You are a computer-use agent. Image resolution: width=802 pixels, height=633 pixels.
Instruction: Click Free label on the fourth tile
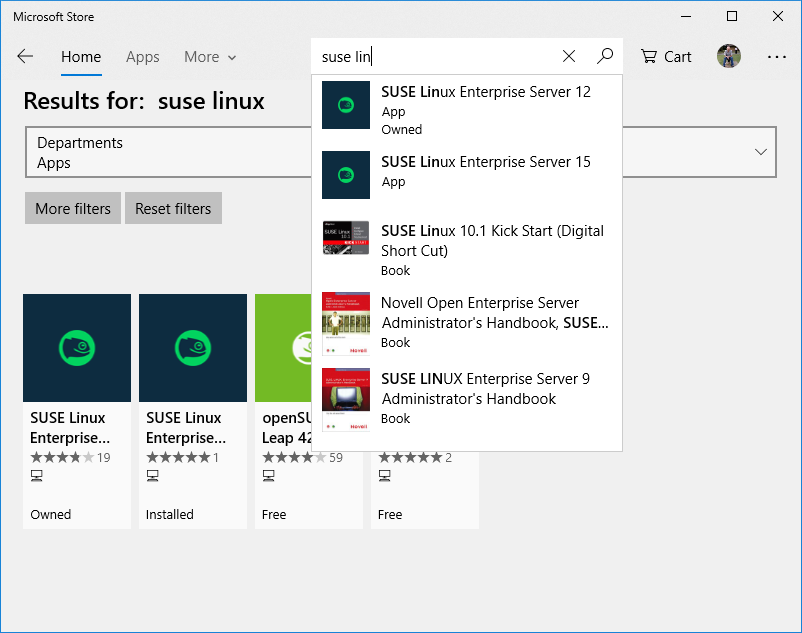(x=390, y=514)
